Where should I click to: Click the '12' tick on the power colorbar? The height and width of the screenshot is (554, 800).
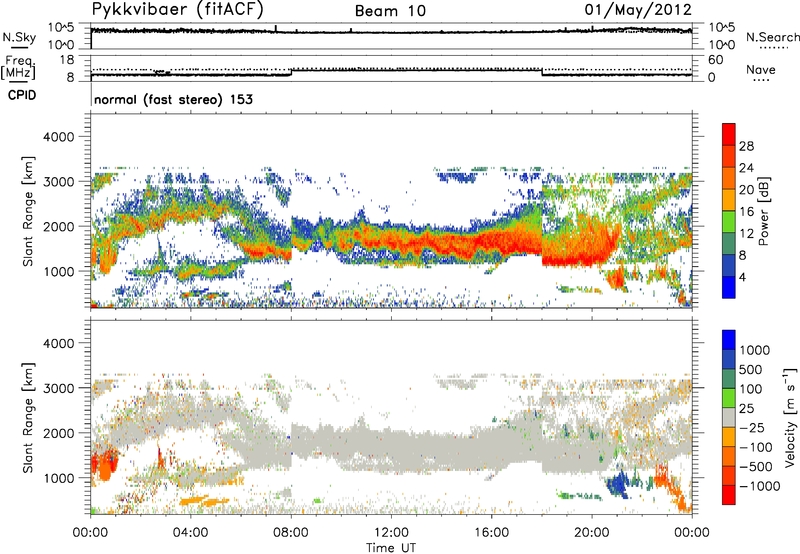click(x=746, y=234)
